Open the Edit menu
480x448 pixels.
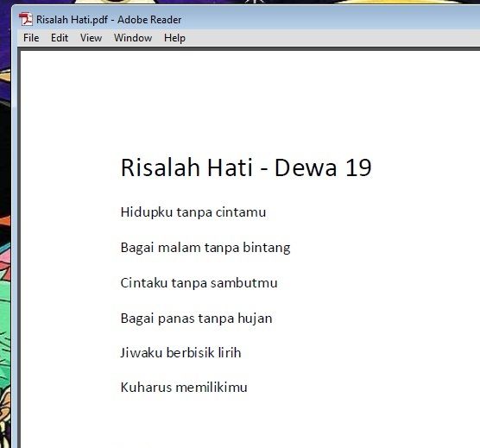[x=60, y=38]
